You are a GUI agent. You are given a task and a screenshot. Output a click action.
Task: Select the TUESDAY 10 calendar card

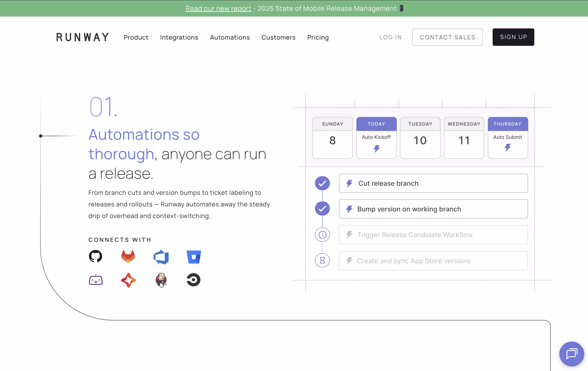click(420, 138)
